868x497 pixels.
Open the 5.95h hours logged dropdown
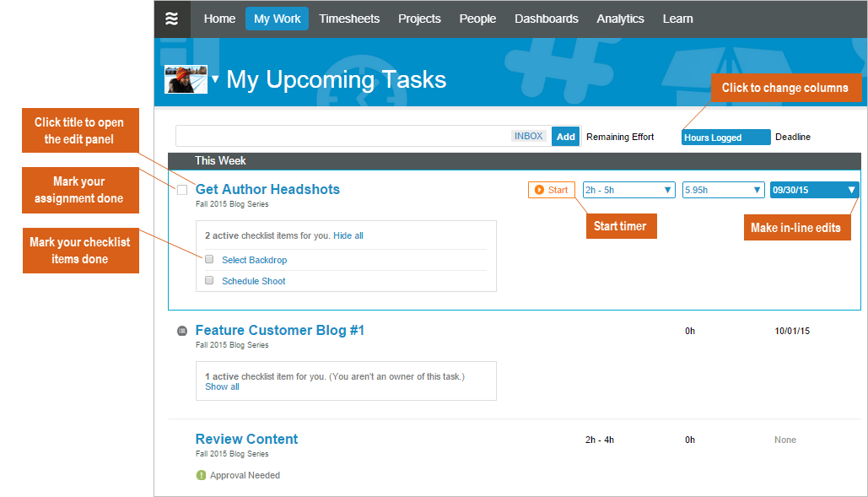(757, 190)
